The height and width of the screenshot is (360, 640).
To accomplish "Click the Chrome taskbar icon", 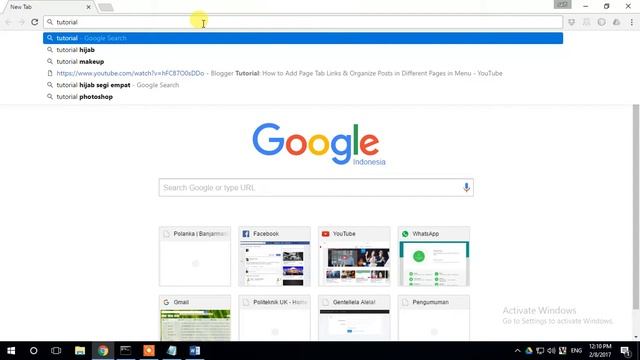I will tap(103, 351).
